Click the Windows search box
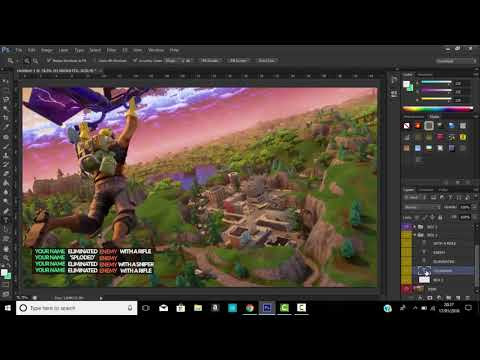This screenshot has width=480, height=360. (x=77, y=308)
